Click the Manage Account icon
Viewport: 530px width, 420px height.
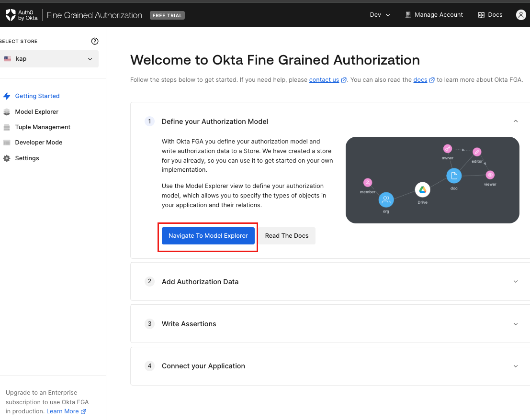407,14
